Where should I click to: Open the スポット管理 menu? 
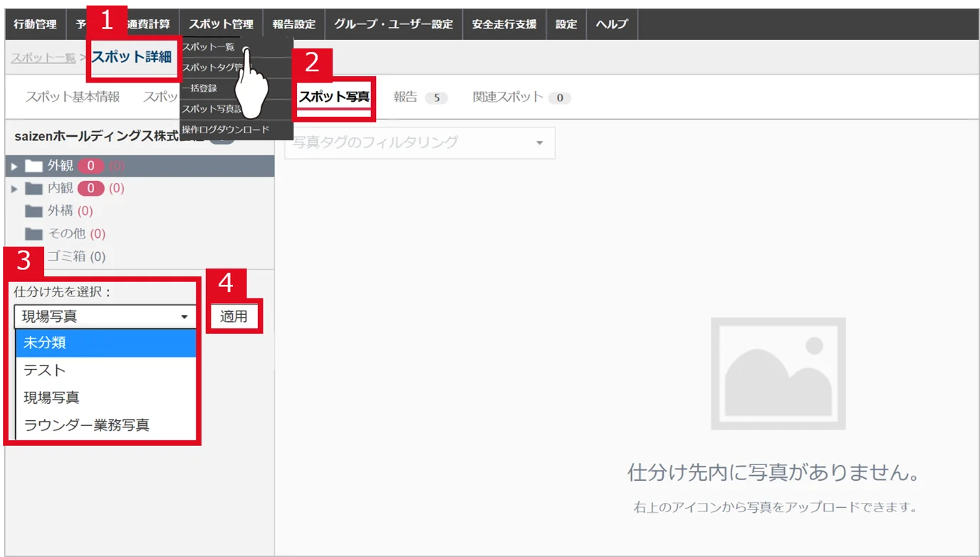point(221,24)
